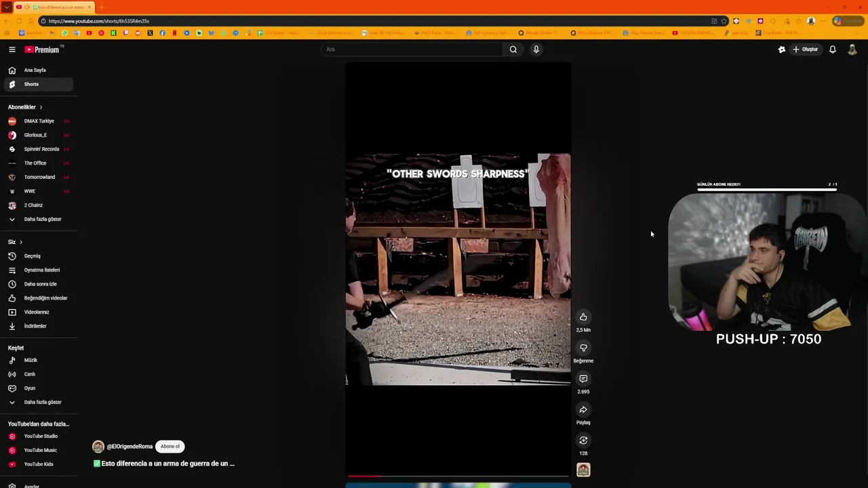Open the 'POISON RAINING' bookmark

click(693, 33)
